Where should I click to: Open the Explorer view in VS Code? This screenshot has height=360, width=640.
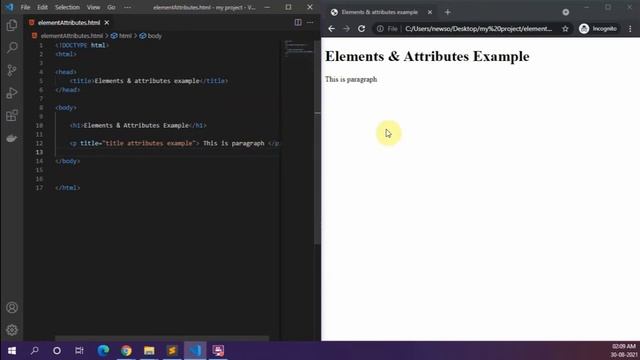12,25
